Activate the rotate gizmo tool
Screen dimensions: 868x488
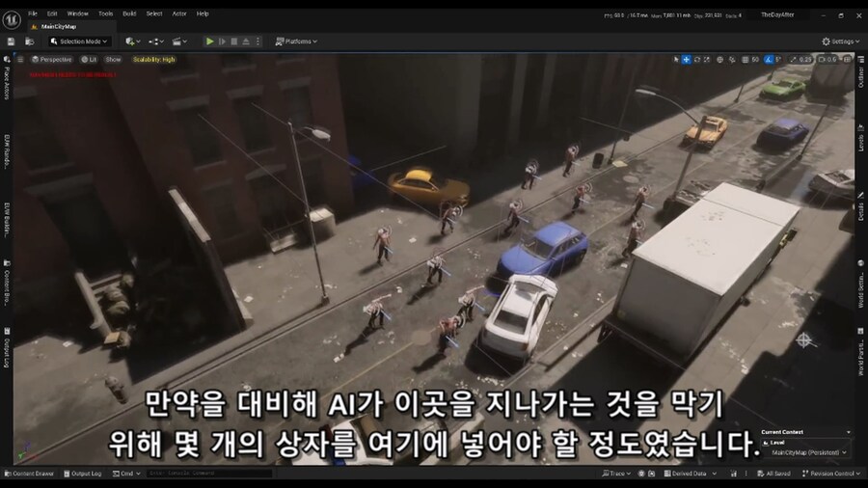[x=697, y=59]
